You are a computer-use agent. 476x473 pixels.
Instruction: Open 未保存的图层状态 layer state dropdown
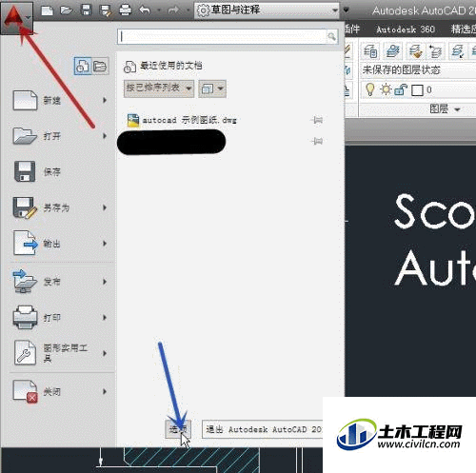pos(418,69)
